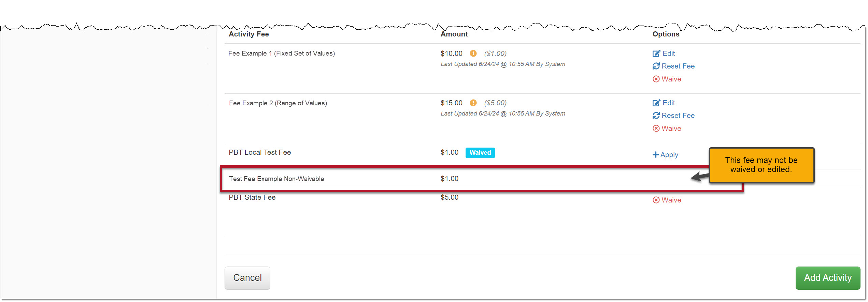Click the Waive X icon for PBT State Fee

656,200
